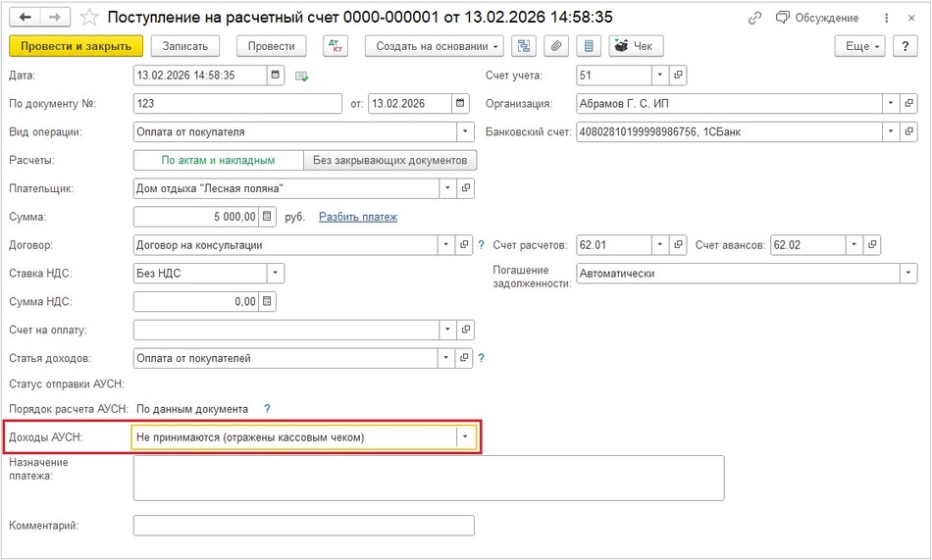Open the Создать на основании menu
Viewport: 932px width, 560px height.
click(433, 46)
